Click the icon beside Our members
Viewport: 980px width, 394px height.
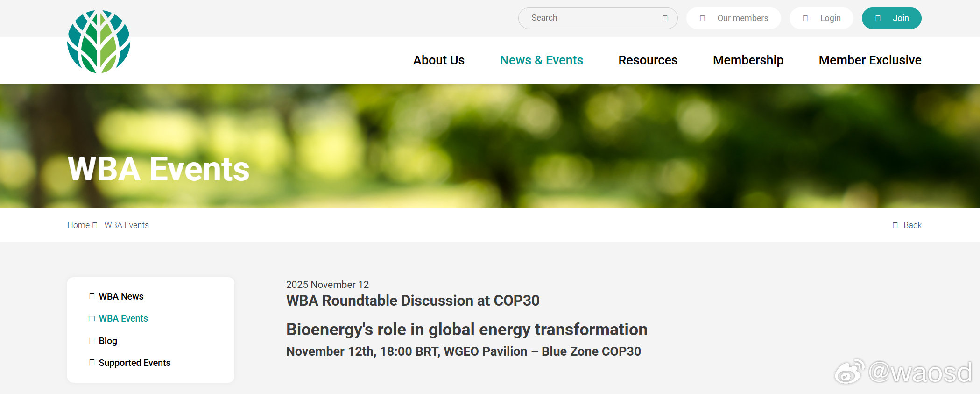[702, 18]
